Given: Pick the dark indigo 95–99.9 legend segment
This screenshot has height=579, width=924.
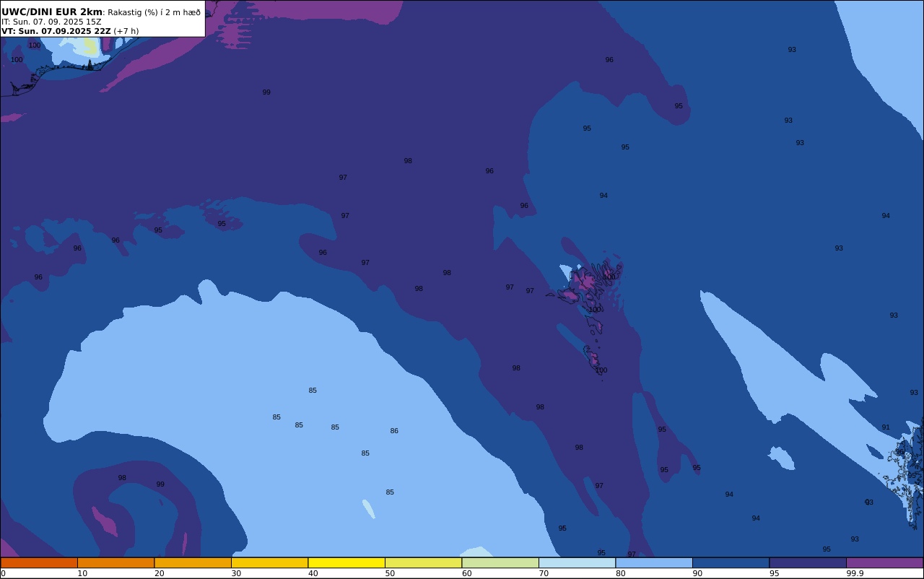Looking at the screenshot, I should (808, 562).
